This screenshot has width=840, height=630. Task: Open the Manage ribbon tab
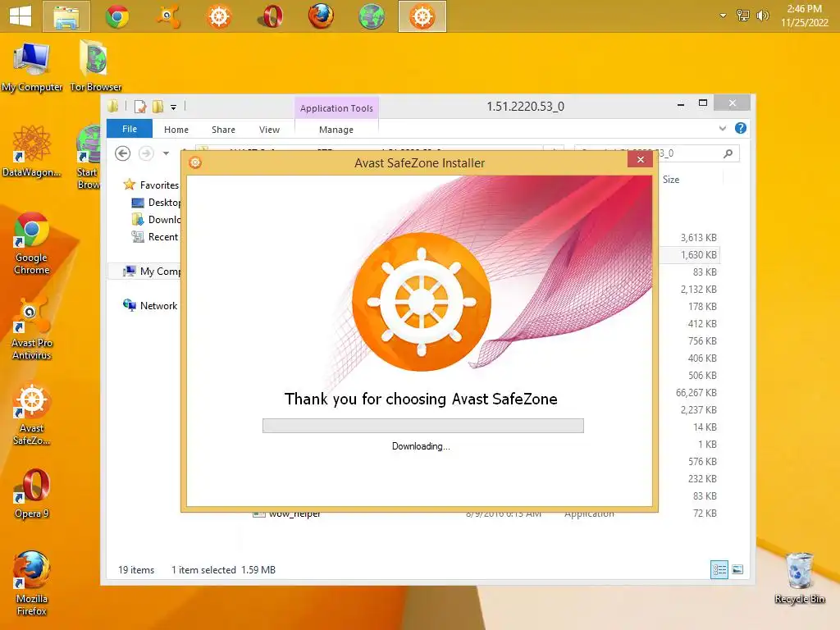(x=336, y=129)
